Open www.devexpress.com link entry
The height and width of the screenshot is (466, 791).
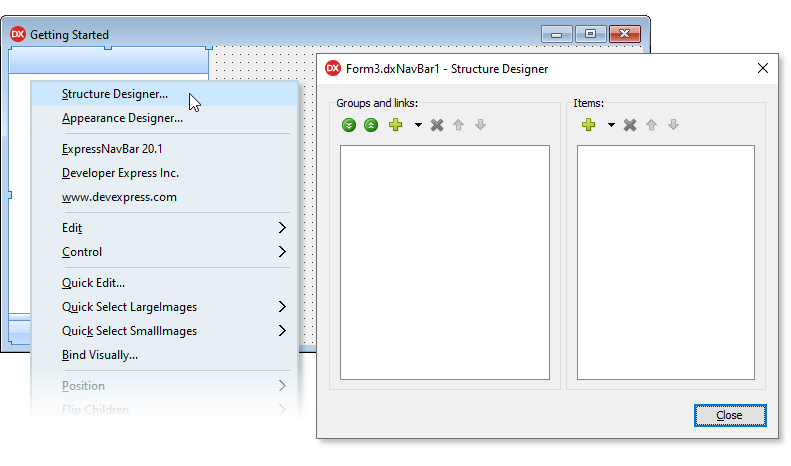(119, 197)
